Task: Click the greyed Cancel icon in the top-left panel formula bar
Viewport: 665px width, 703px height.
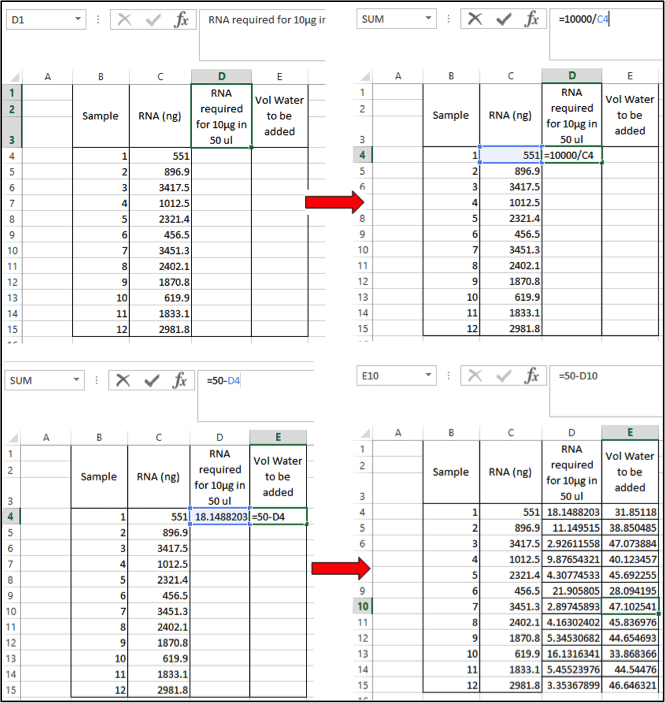Action: pyautogui.click(x=125, y=20)
